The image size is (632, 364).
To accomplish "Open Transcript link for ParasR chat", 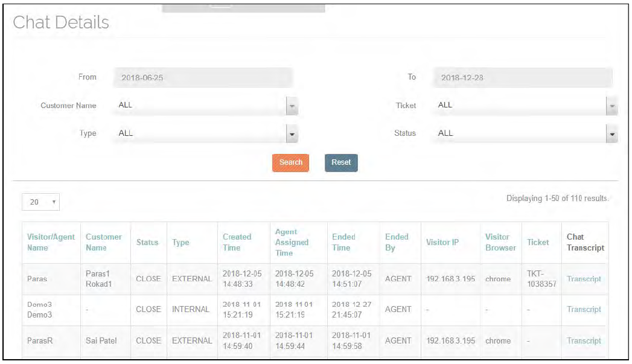I will pos(584,340).
